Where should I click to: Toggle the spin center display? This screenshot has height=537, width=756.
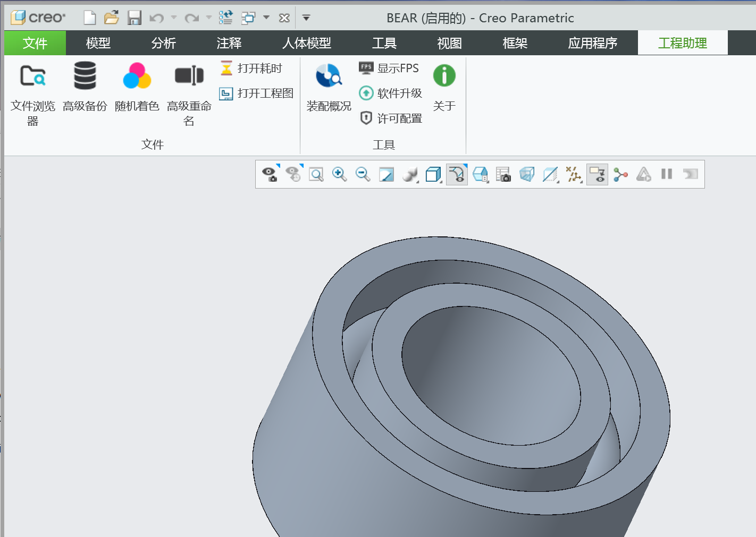click(620, 174)
